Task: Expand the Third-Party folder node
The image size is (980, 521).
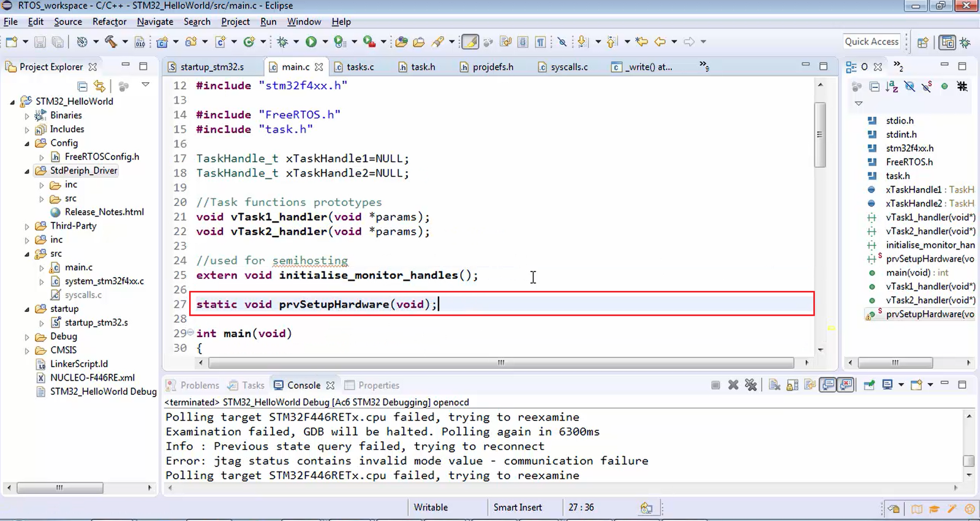Action: pos(27,226)
